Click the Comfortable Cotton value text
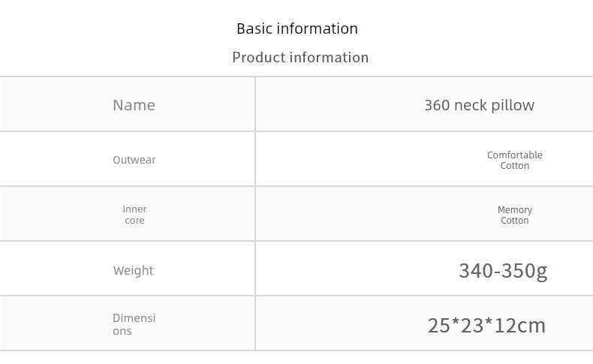The width and height of the screenshot is (593, 364). click(515, 161)
